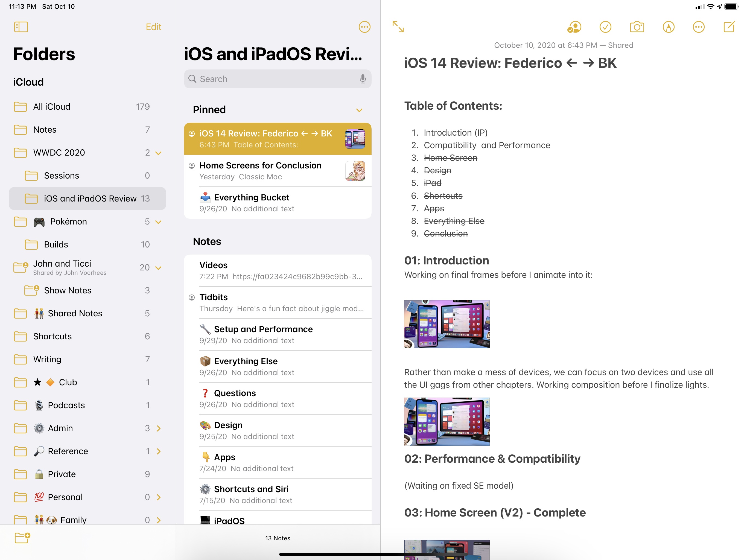747x560 pixels.
Task: Open the shared note collaborators icon
Action: [574, 27]
